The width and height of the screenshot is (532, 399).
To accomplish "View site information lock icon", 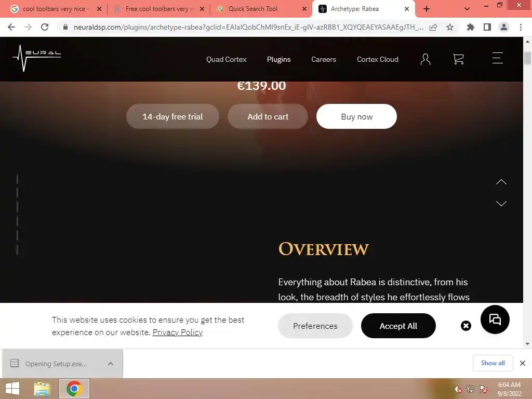I will [65, 27].
